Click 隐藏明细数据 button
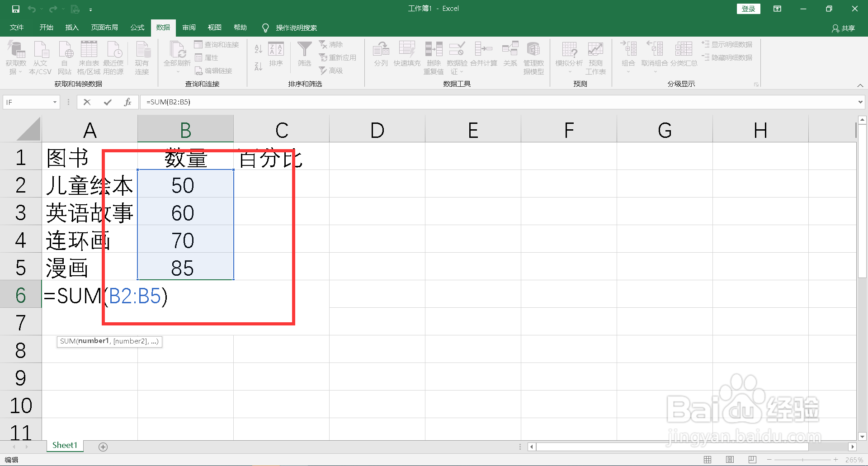 tap(727, 57)
